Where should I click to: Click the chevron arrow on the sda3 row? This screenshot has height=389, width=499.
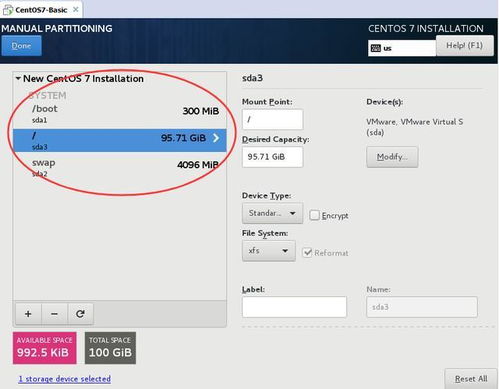click(x=216, y=138)
